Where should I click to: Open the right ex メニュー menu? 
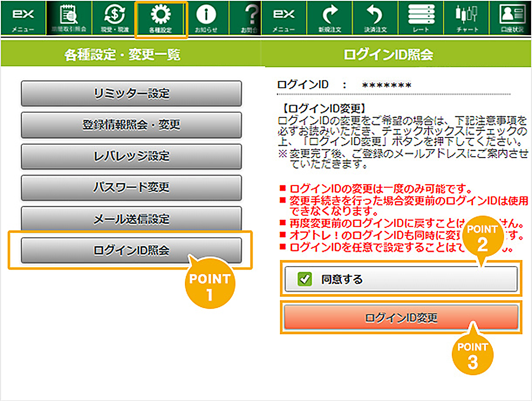click(284, 18)
